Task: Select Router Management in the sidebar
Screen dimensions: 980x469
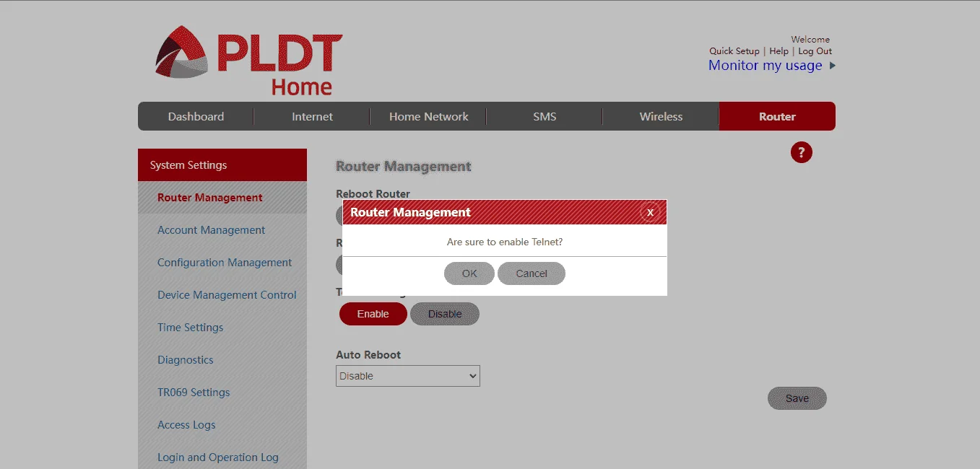Action: pos(222,197)
